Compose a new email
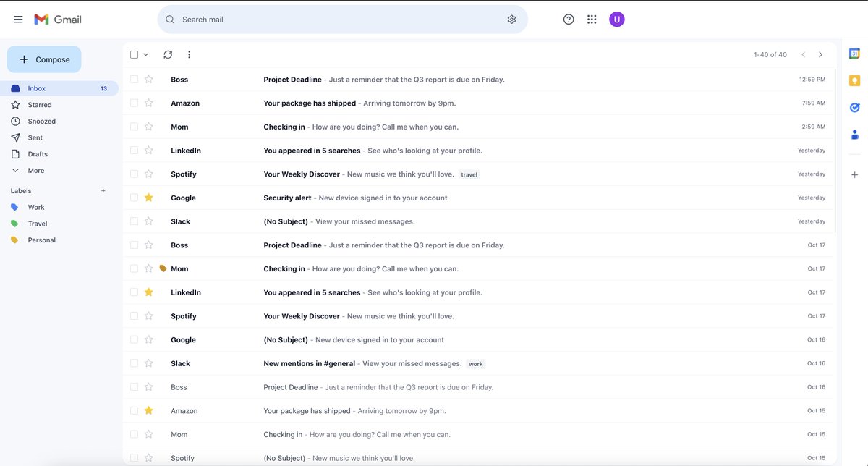This screenshot has width=868, height=466. (x=44, y=59)
